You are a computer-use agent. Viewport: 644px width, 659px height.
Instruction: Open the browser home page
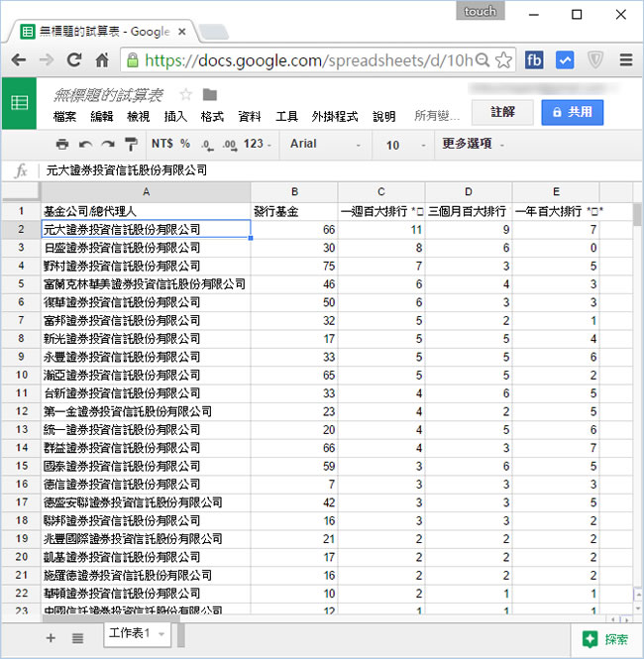[102, 60]
